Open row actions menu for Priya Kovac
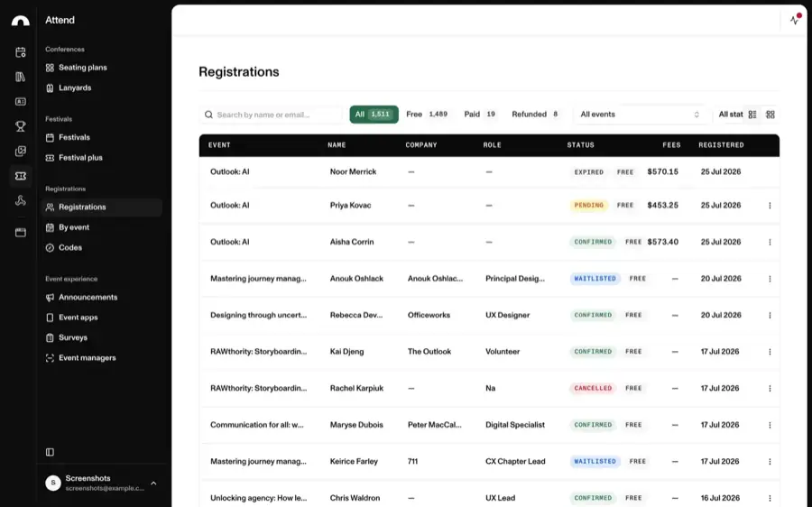The image size is (812, 507). point(770,206)
